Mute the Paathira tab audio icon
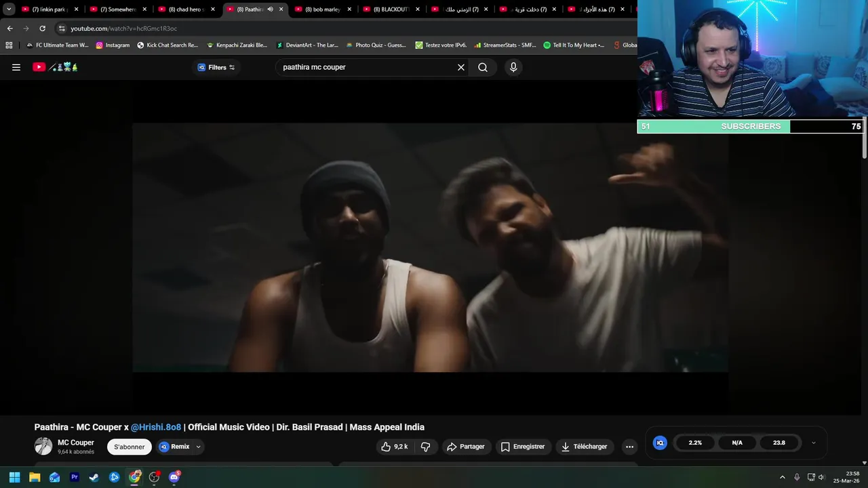The height and width of the screenshot is (488, 868). 270,9
